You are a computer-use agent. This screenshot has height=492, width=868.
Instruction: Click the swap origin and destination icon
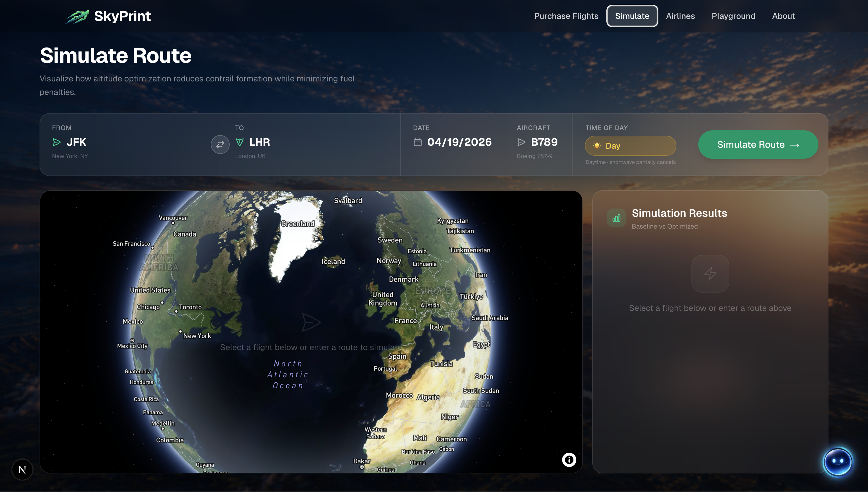click(220, 145)
